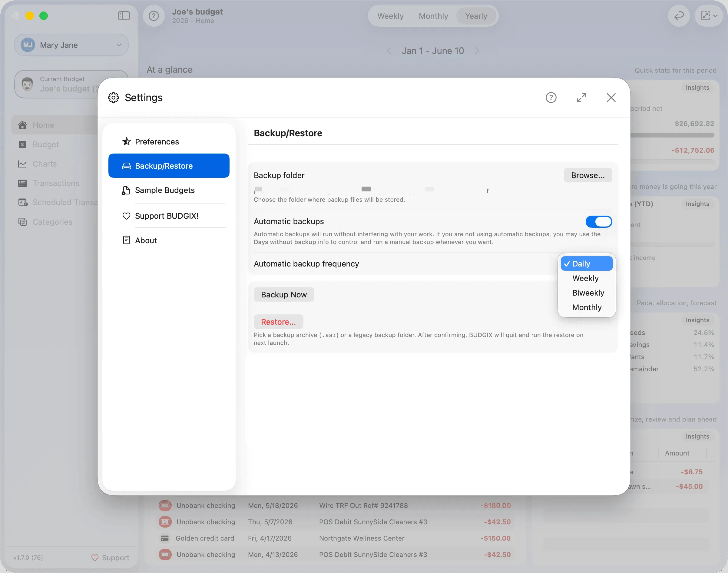Viewport: 728px width, 573px height.
Task: Click the Amount column header
Action: [x=677, y=453]
